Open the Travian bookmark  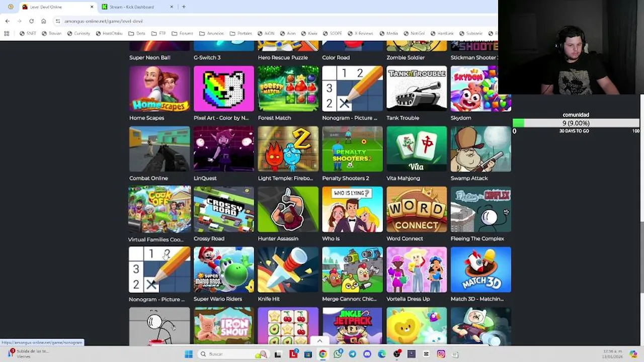[x=51, y=34]
